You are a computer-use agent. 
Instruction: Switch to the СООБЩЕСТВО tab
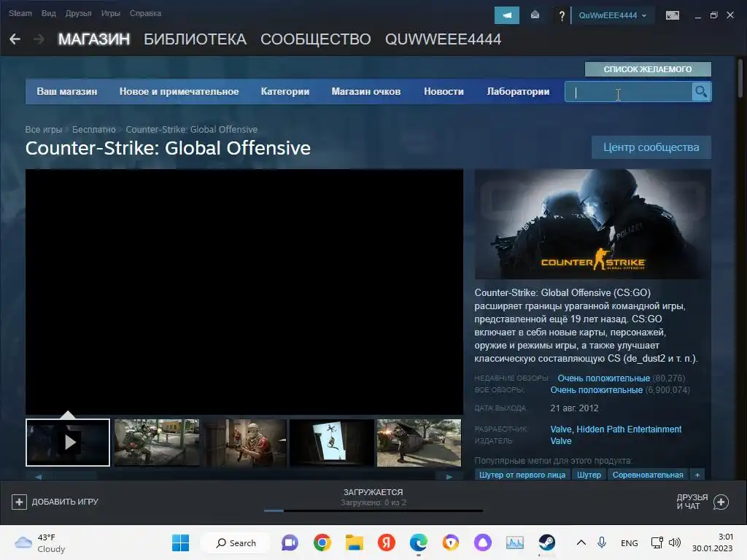(x=315, y=39)
